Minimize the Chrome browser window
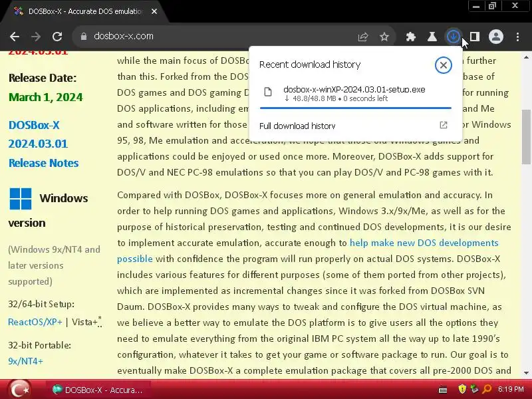The height and width of the screenshot is (399, 532). click(476, 6)
